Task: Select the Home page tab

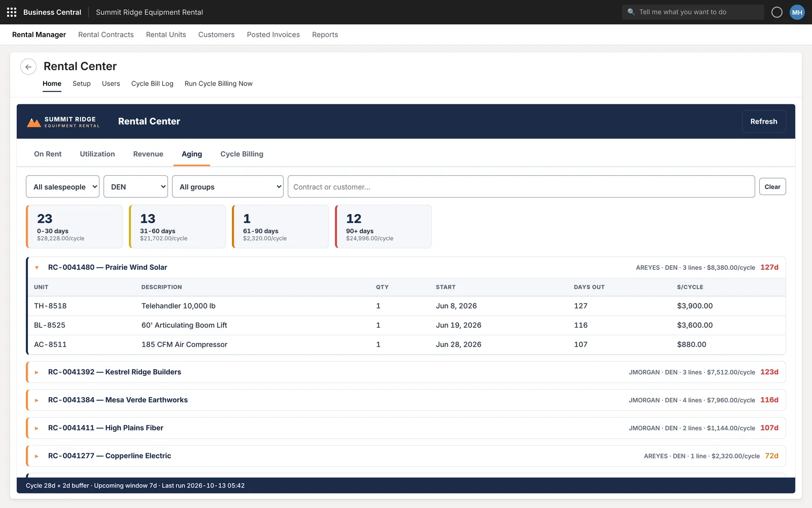Action: click(52, 84)
